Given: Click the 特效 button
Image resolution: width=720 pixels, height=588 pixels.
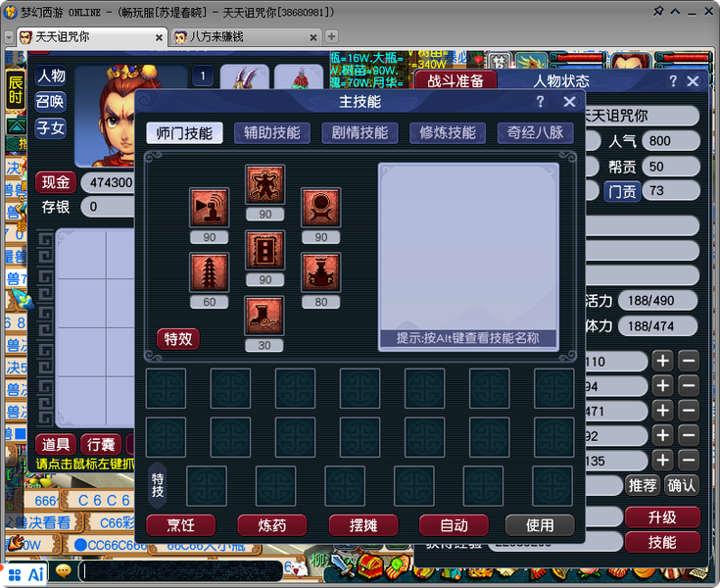Looking at the screenshot, I should point(178,339).
